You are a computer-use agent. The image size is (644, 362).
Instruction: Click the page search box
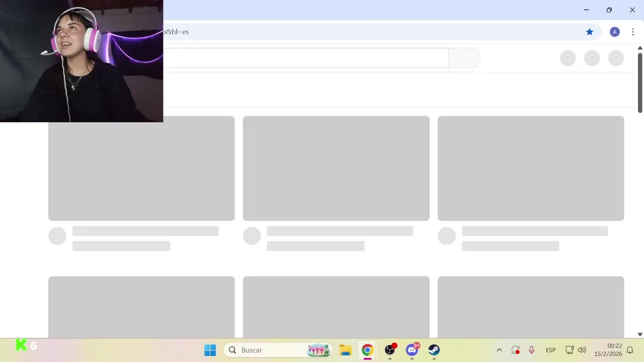click(x=305, y=58)
